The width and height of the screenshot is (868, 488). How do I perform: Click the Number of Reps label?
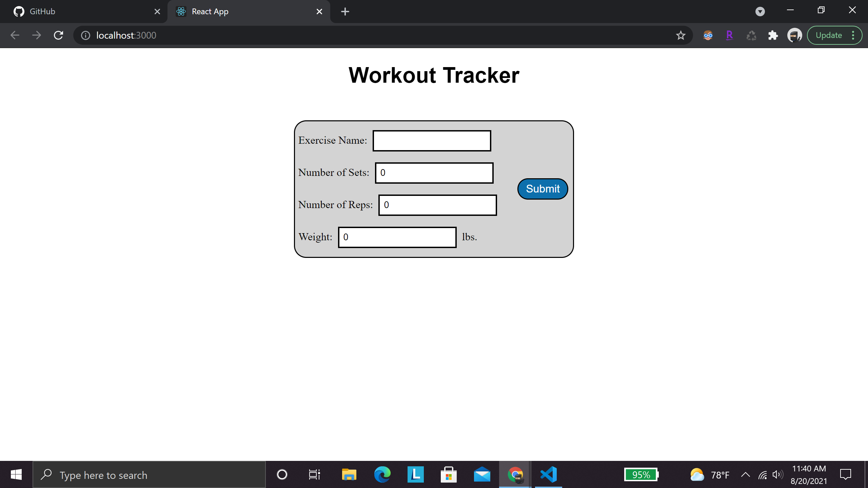coord(335,205)
